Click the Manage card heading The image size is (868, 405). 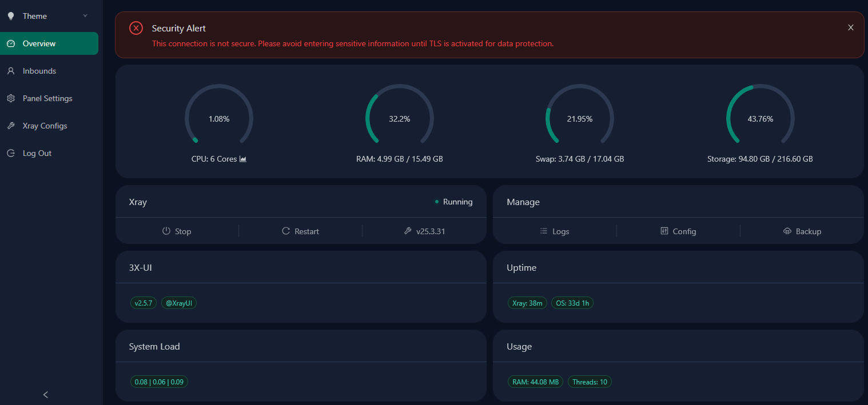[523, 202]
